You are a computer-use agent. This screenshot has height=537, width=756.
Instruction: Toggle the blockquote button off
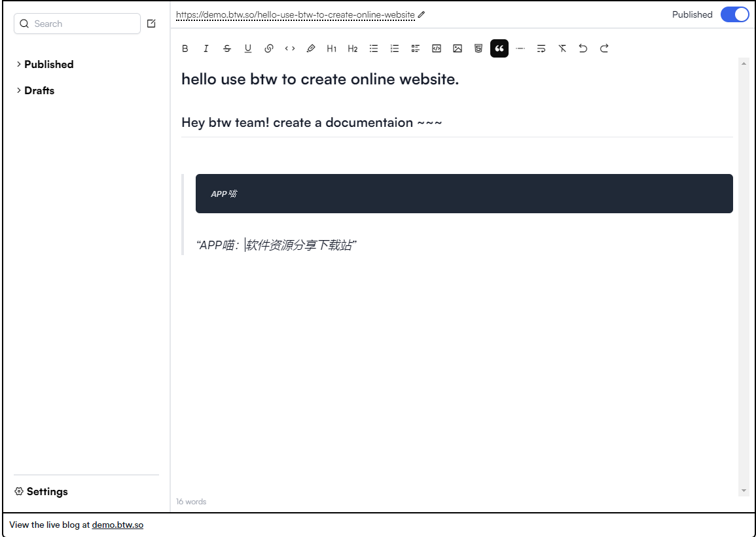point(499,48)
